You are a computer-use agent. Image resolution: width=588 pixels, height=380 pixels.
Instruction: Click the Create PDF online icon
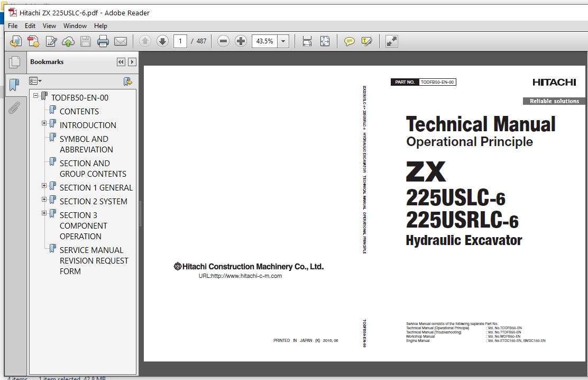pyautogui.click(x=16, y=41)
